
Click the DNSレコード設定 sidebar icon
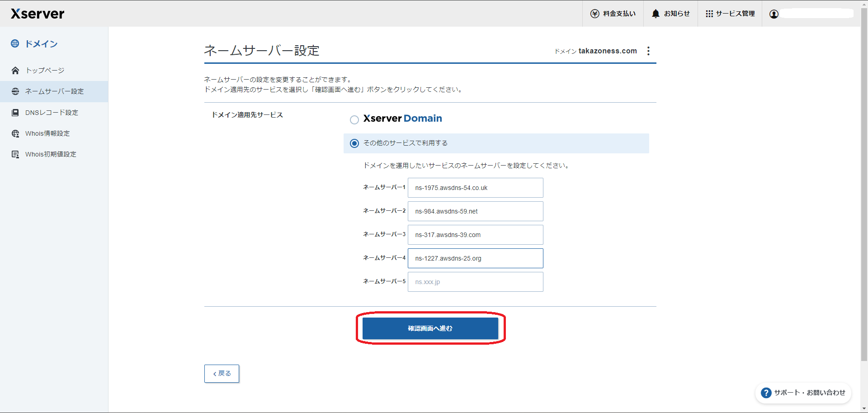coord(15,113)
